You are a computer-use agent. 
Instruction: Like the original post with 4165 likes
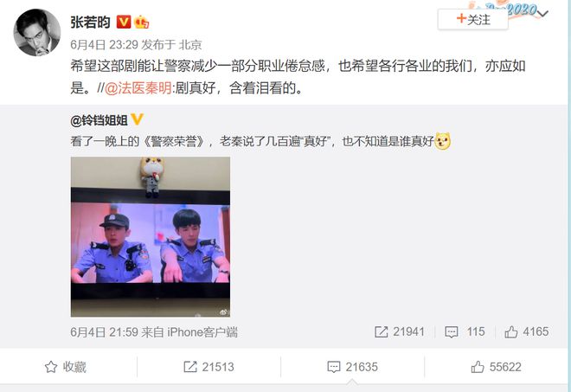[x=527, y=332]
